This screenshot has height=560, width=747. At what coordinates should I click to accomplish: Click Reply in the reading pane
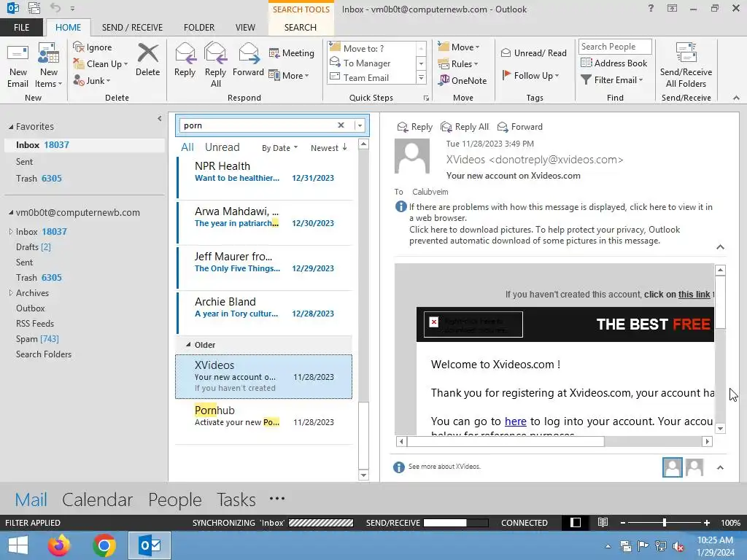[x=415, y=127]
